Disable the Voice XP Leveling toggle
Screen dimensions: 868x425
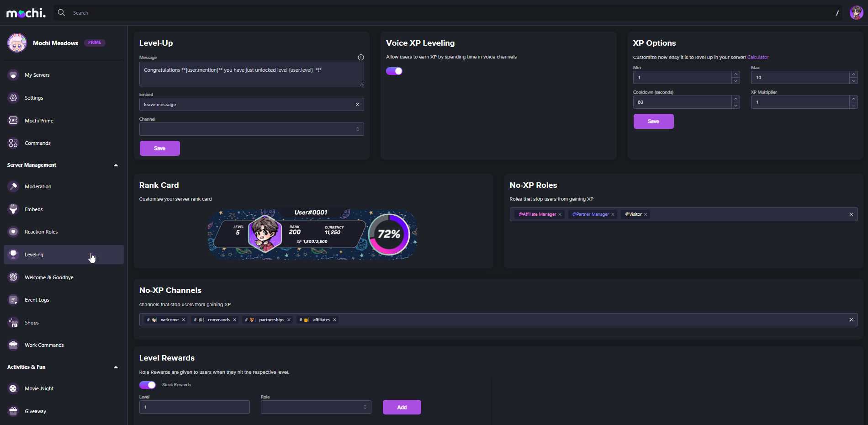click(394, 71)
